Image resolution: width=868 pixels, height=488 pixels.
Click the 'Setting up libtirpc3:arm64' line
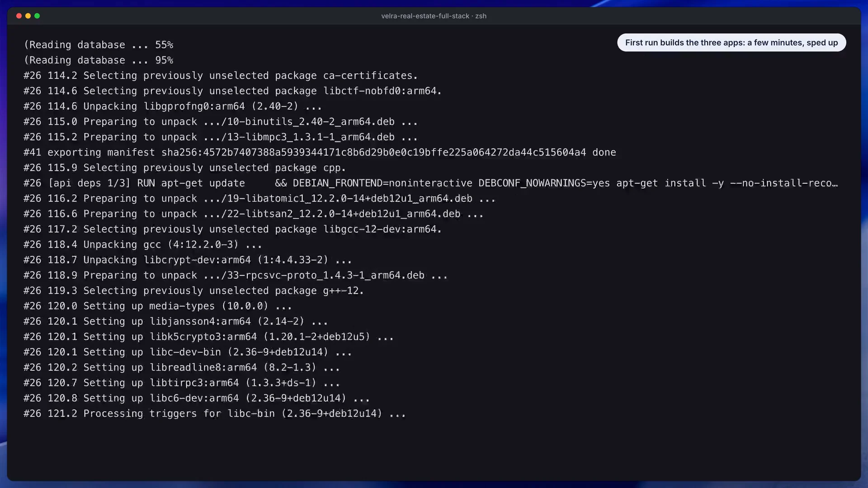(182, 383)
